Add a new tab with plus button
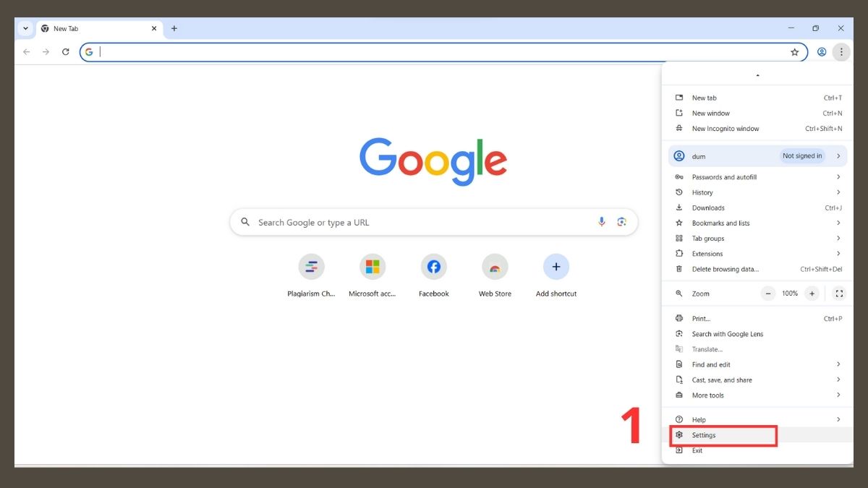The height and width of the screenshot is (488, 868). pyautogui.click(x=174, y=28)
